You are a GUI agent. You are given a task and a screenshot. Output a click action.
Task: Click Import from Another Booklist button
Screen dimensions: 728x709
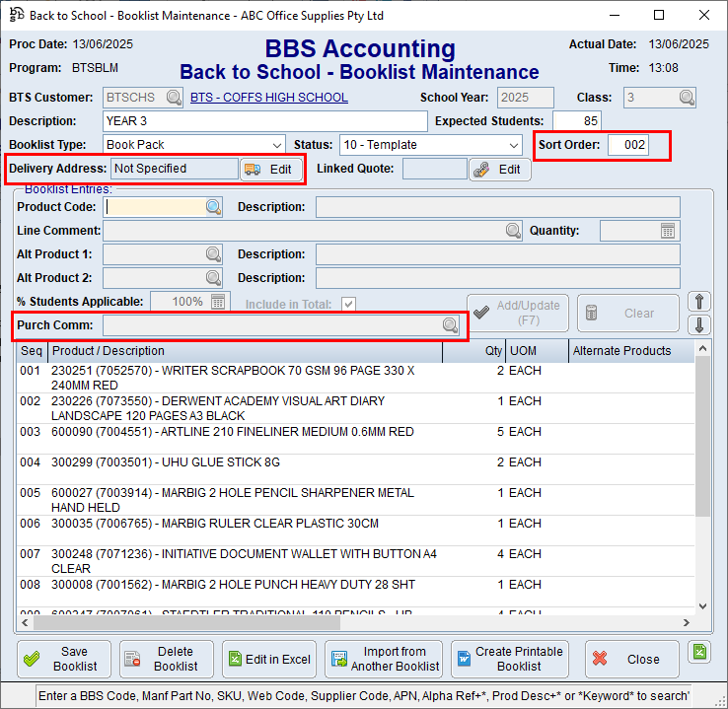(x=383, y=659)
